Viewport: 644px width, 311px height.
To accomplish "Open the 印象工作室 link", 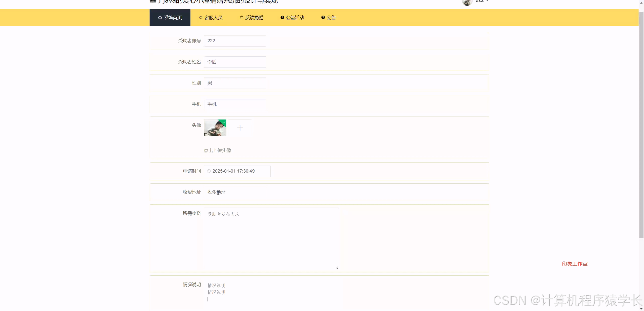I will pos(574,264).
